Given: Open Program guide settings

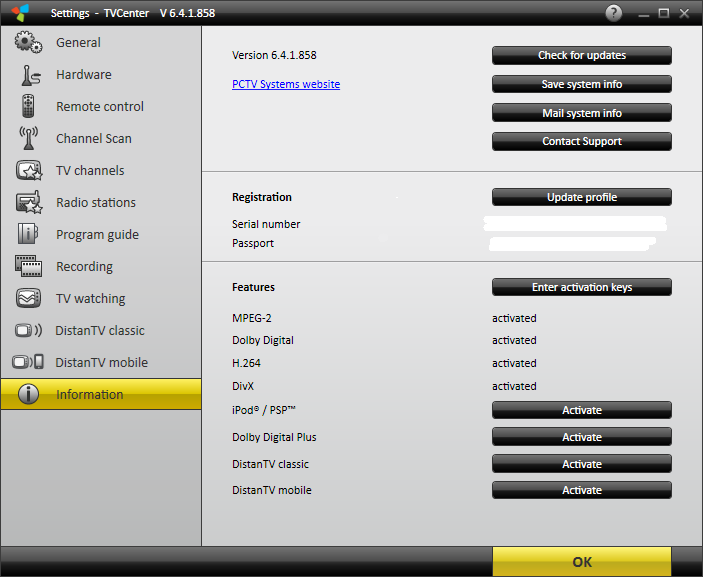Looking at the screenshot, I should (x=101, y=234).
